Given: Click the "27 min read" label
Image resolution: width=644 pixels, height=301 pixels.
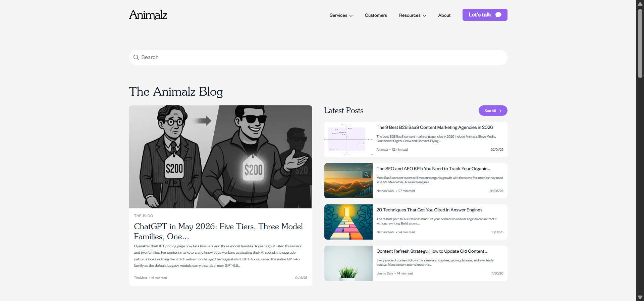Looking at the screenshot, I should click(x=407, y=191).
